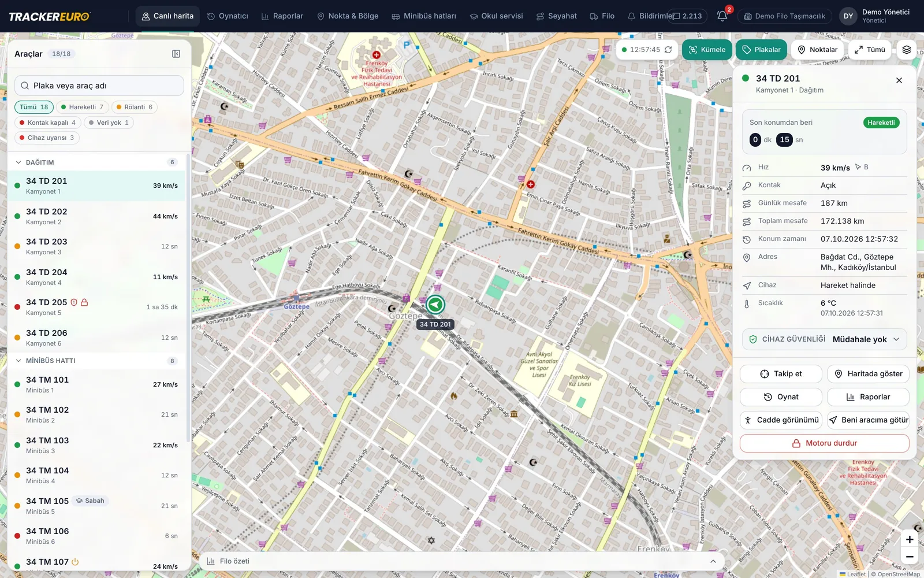
Task: Click the Motoru durdur button
Action: pyautogui.click(x=824, y=443)
